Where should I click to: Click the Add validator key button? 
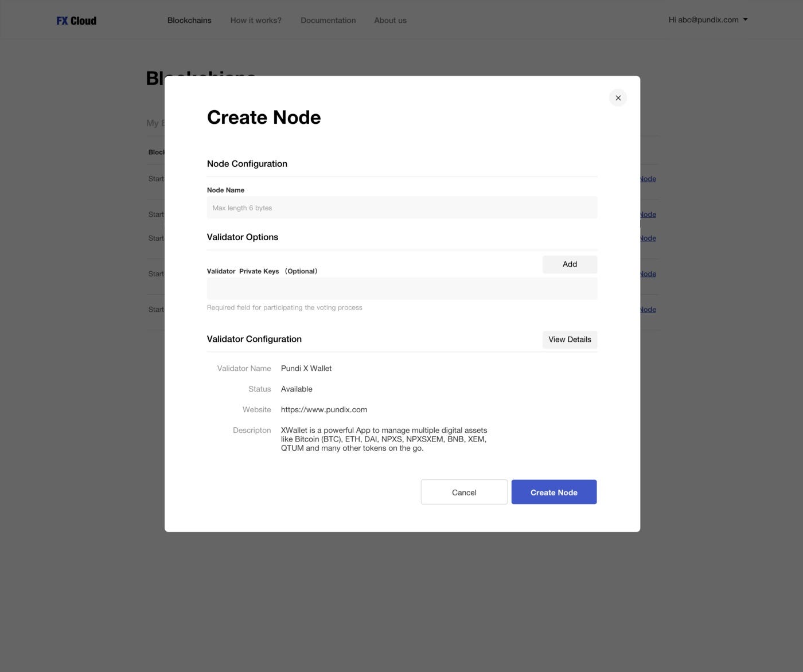coord(570,264)
